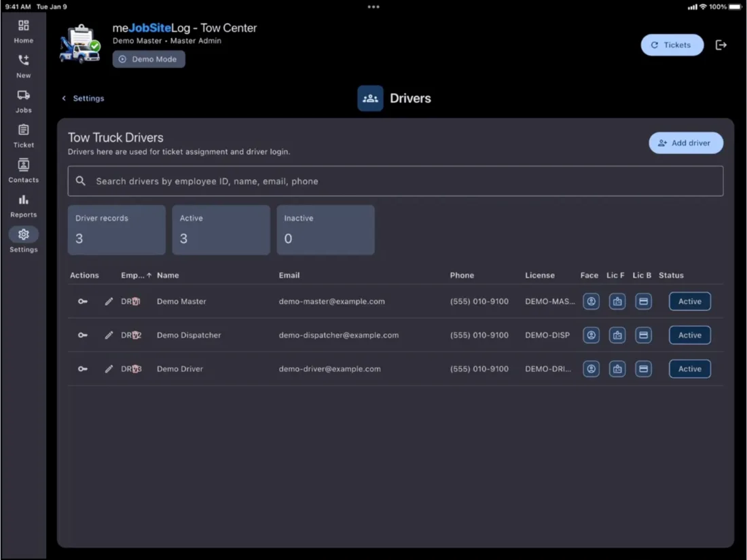Click the Demo Dispatcher name cell

click(x=189, y=335)
